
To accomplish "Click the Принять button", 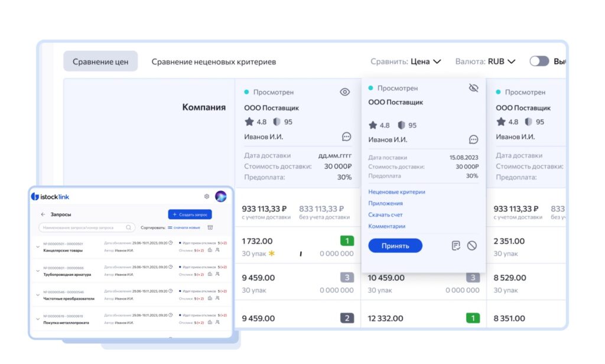I will [395, 245].
